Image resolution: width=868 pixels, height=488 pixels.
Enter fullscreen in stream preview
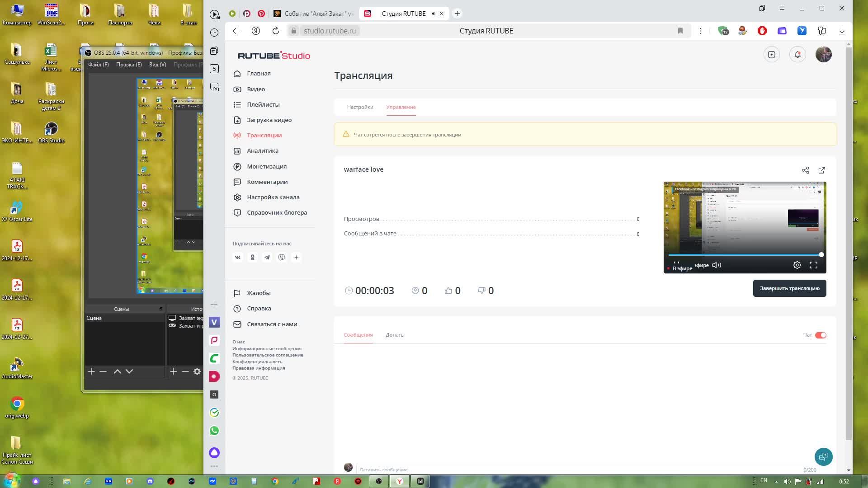click(813, 265)
